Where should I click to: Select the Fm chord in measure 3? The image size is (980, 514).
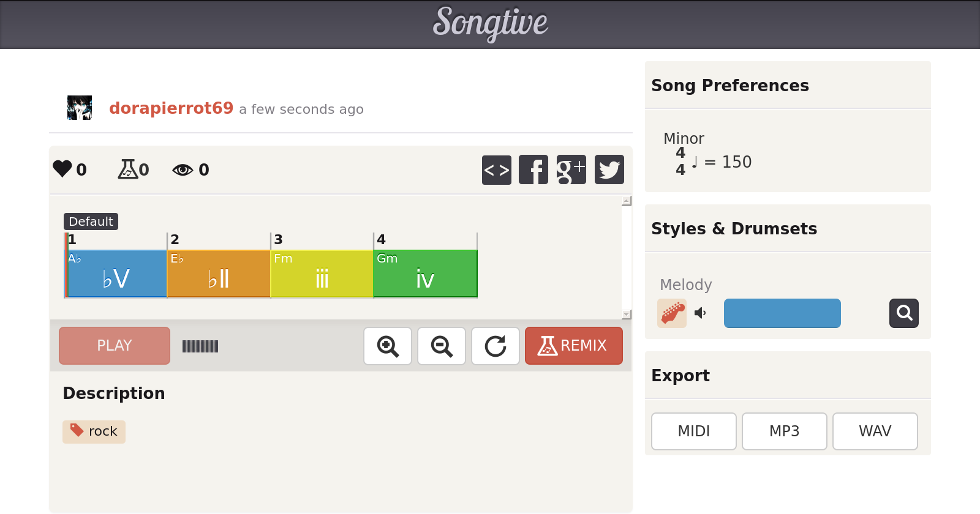322,274
